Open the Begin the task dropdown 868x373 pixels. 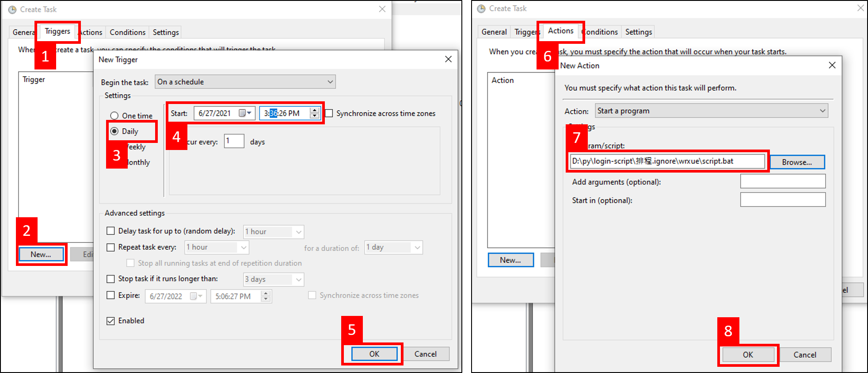pos(245,82)
